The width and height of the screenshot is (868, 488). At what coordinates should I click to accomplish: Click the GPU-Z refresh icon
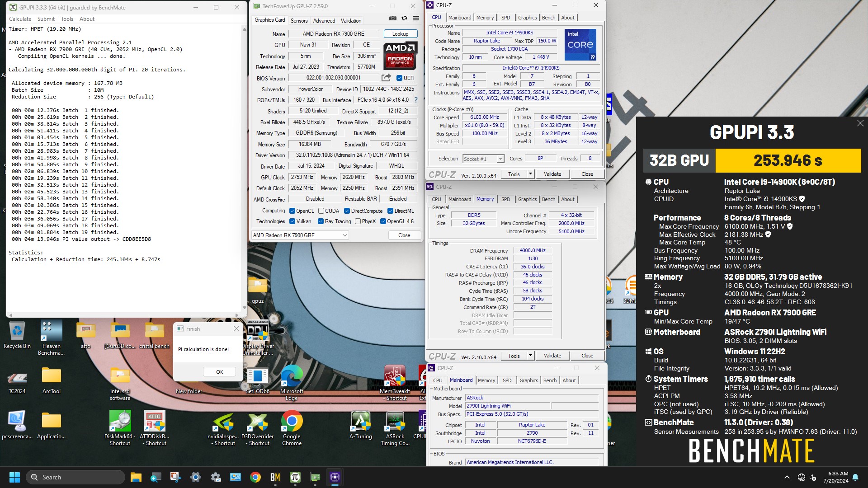pyautogui.click(x=404, y=19)
